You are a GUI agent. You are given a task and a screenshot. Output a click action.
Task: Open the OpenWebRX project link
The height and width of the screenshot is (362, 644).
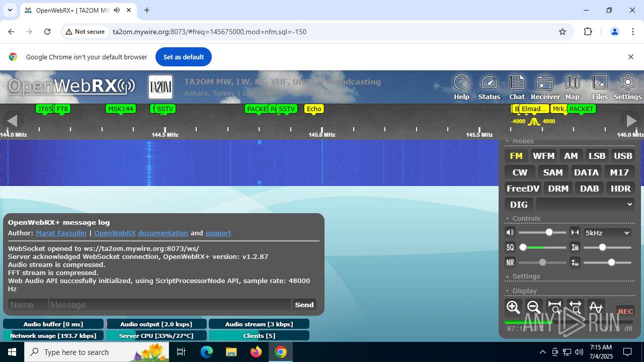pos(115,233)
